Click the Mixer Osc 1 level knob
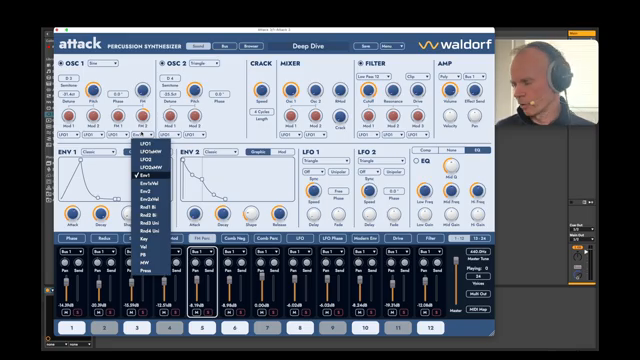This screenshot has height=360, width=640. [291, 90]
